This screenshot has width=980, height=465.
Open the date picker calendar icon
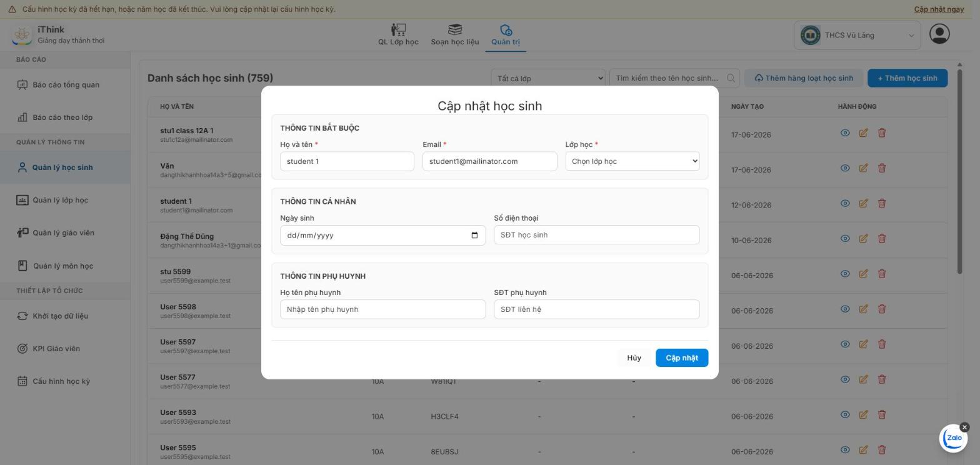(x=474, y=235)
